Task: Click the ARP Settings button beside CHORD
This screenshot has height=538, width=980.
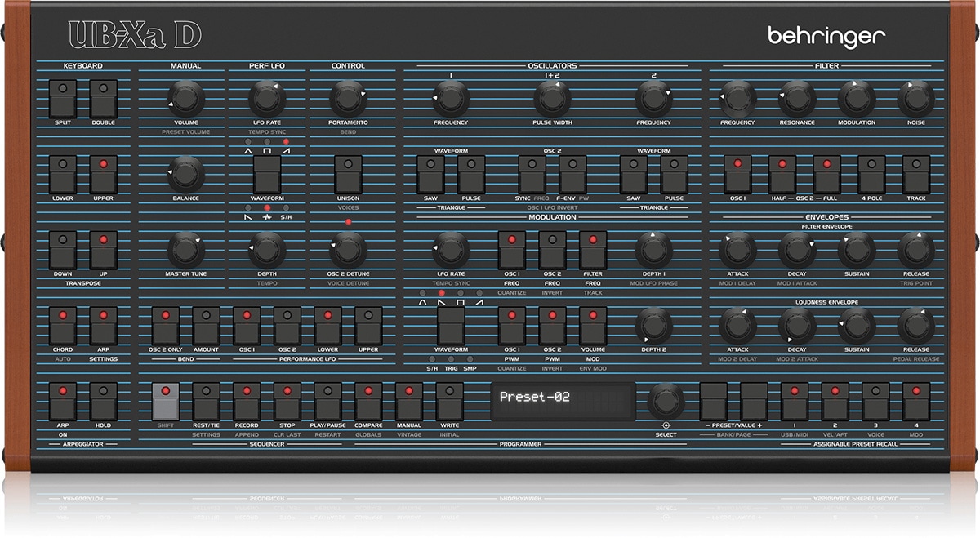Action: tap(104, 326)
